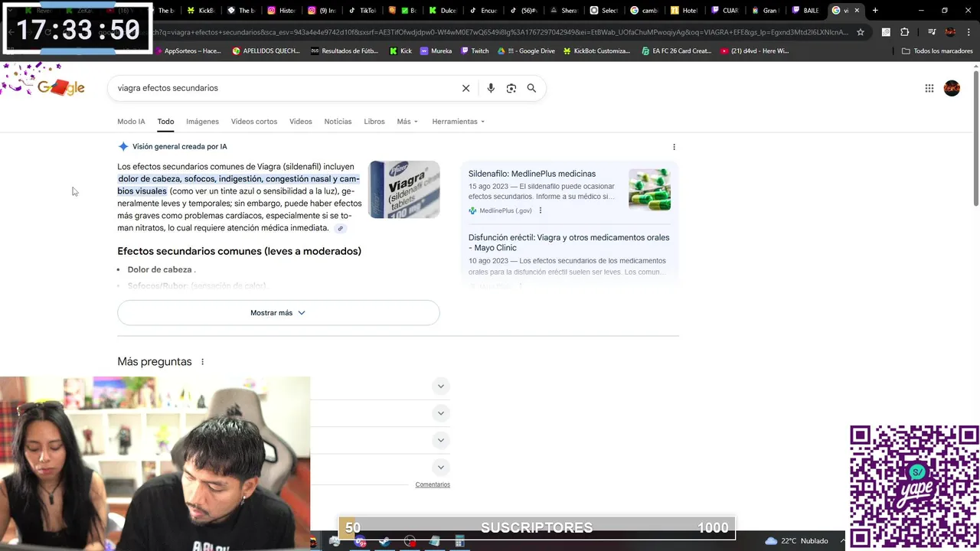Open AI overview three-dot options
This screenshot has width=980, height=551.
(x=674, y=147)
